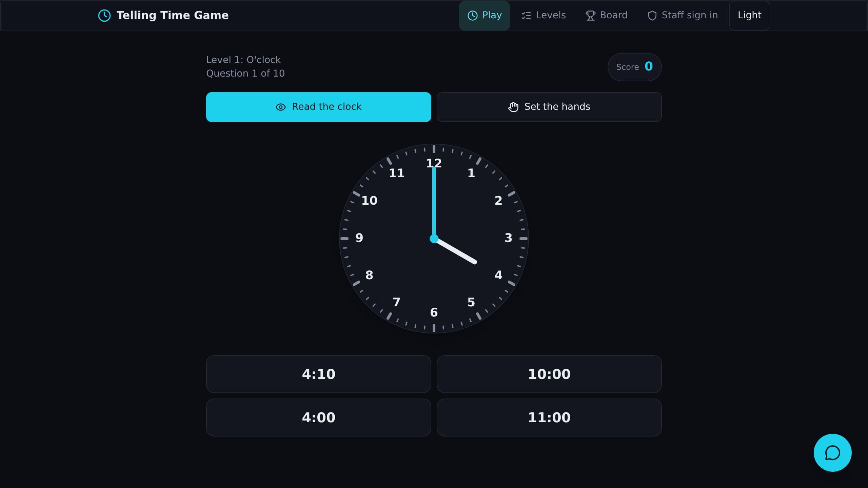Click the trophy icon next to Board

[x=590, y=16]
